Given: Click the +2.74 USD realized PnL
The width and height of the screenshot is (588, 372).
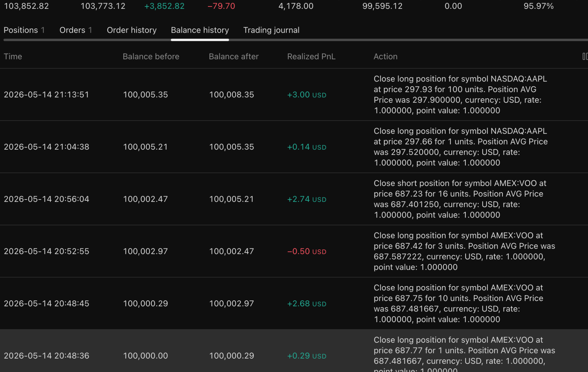Looking at the screenshot, I should [307, 199].
